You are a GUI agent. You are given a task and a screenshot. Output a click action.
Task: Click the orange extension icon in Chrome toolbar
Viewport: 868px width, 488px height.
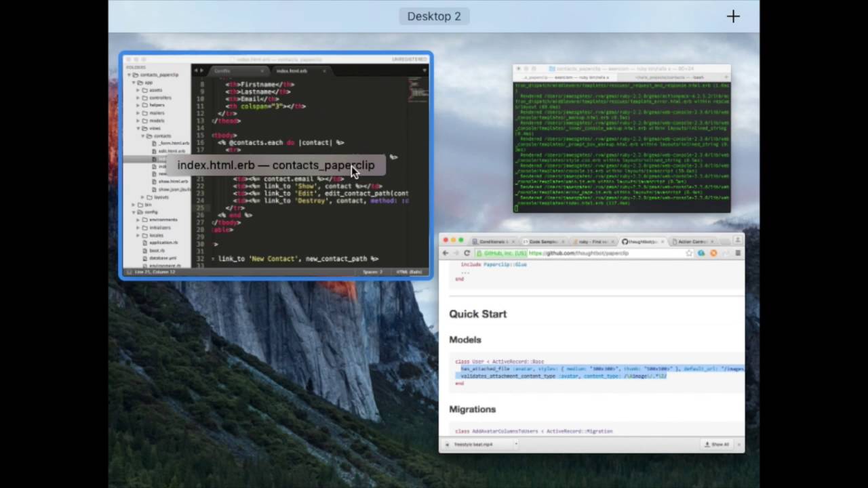coord(713,253)
